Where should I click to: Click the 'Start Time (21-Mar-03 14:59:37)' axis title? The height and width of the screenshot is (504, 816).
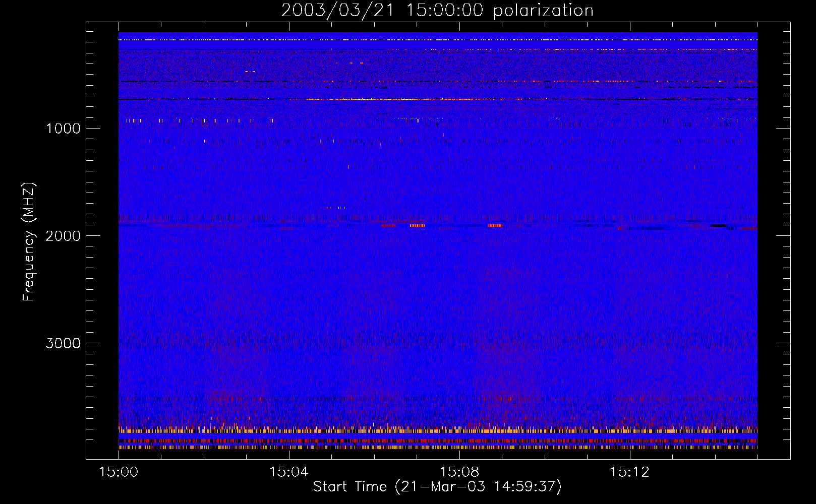(x=437, y=487)
